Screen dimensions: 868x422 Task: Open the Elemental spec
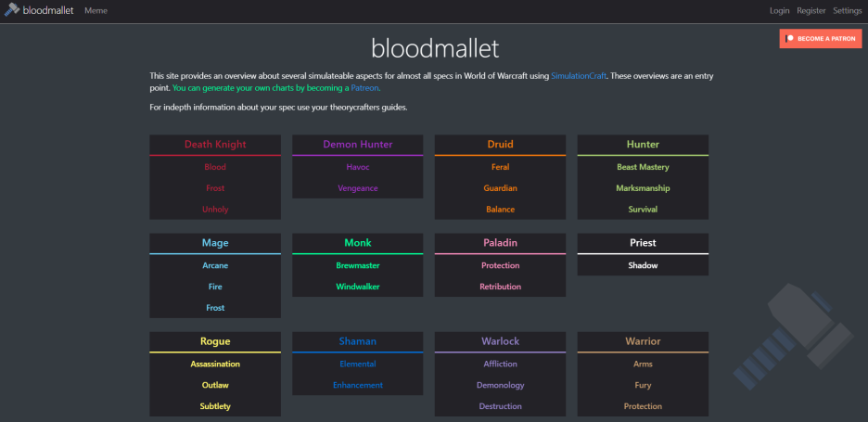358,364
